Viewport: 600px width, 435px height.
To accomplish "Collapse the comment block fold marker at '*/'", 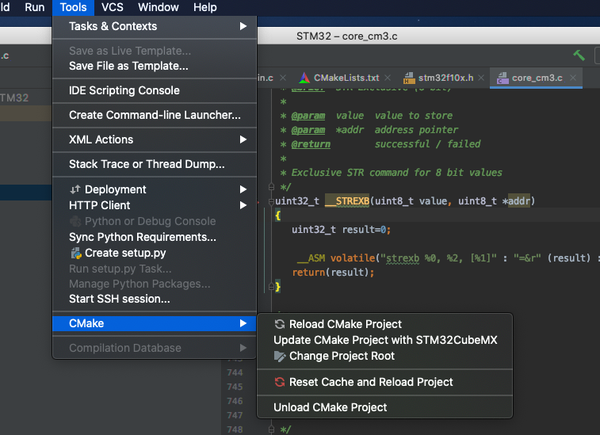I will point(271,187).
